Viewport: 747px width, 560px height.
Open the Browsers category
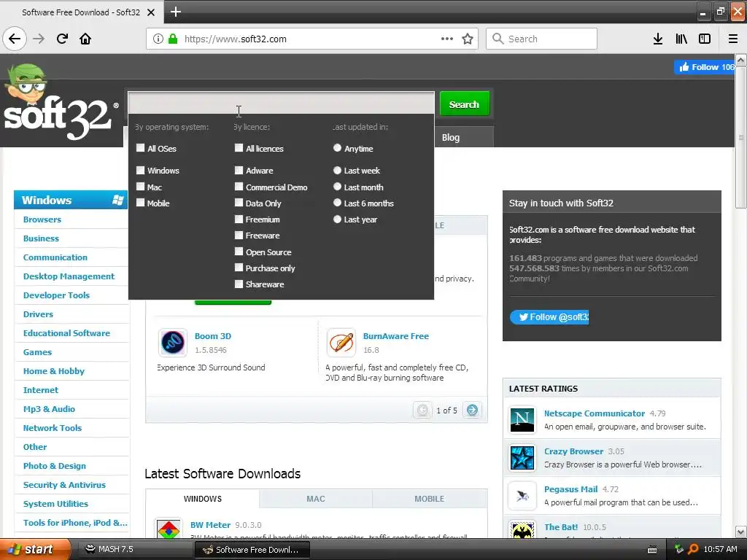42,219
